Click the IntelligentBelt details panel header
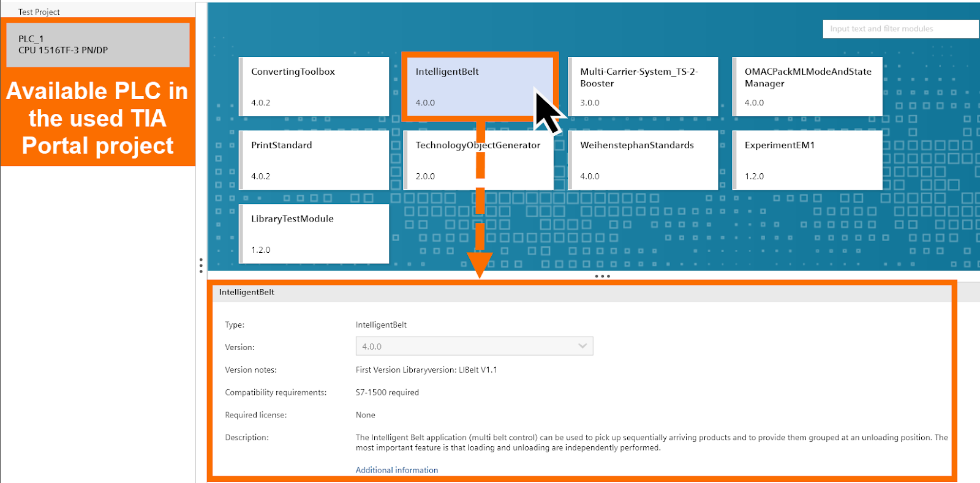The image size is (980, 483). (582, 292)
